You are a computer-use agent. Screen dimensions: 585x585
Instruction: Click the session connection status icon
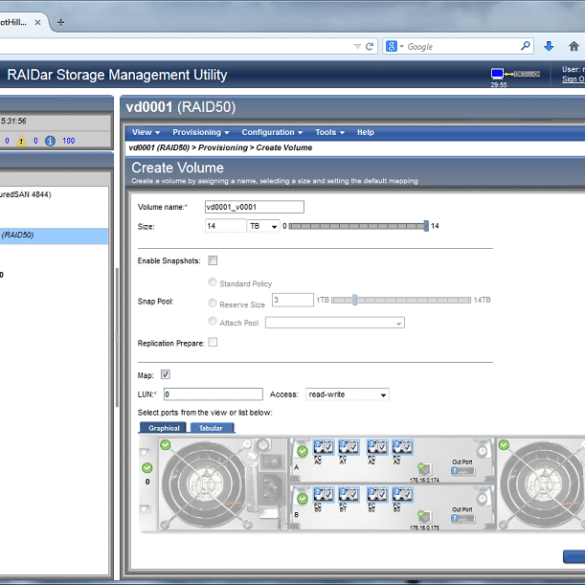click(x=515, y=73)
